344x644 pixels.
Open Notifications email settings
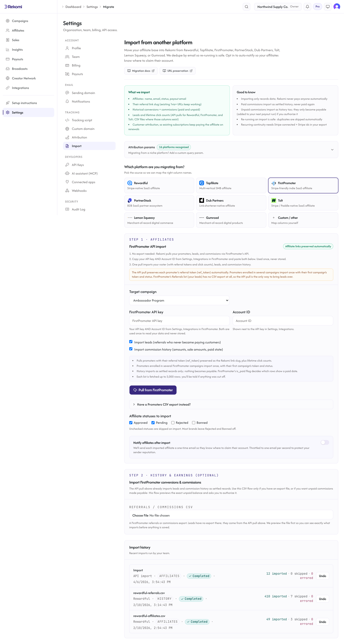tap(89, 102)
